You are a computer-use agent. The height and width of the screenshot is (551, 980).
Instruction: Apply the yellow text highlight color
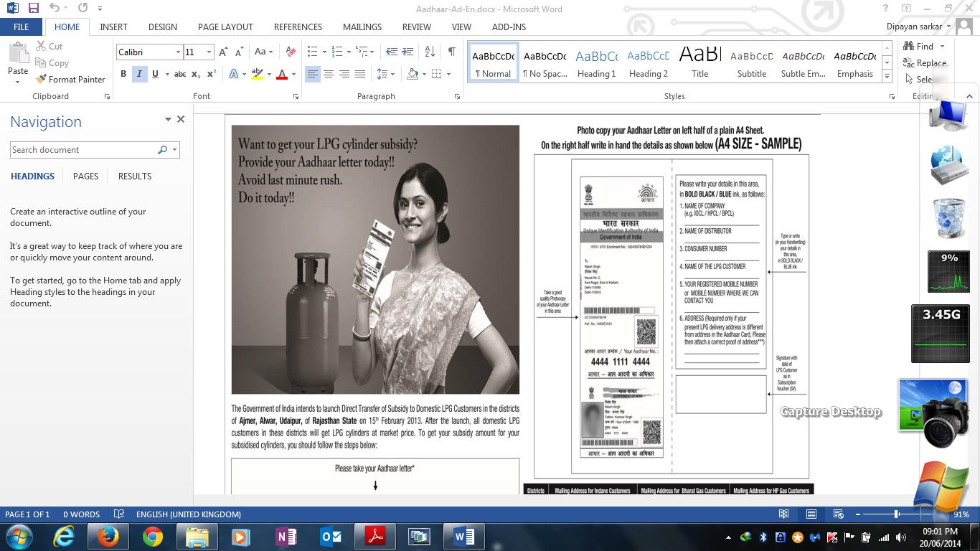click(x=257, y=74)
